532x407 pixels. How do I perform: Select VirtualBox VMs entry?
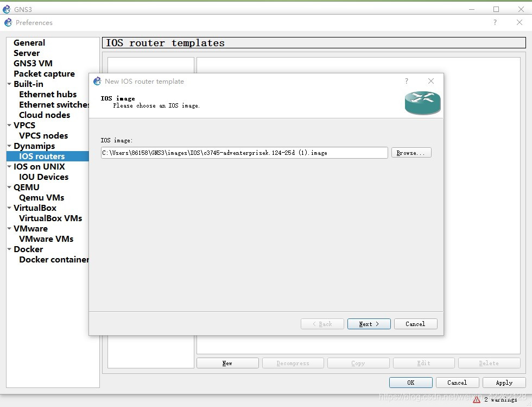pyautogui.click(x=50, y=218)
